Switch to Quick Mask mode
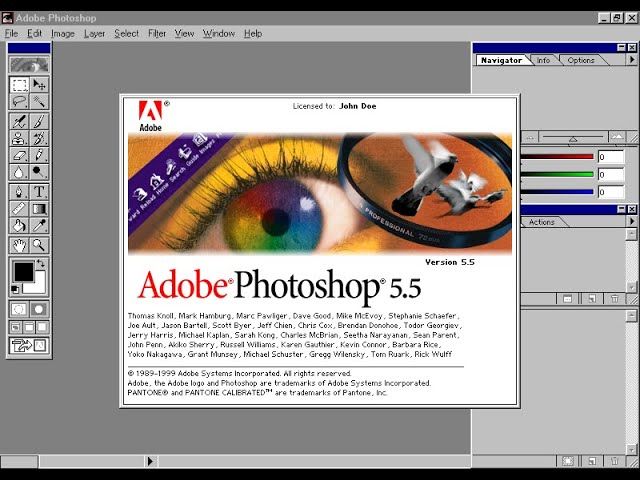Screen dimensions: 640x480 [40, 309]
